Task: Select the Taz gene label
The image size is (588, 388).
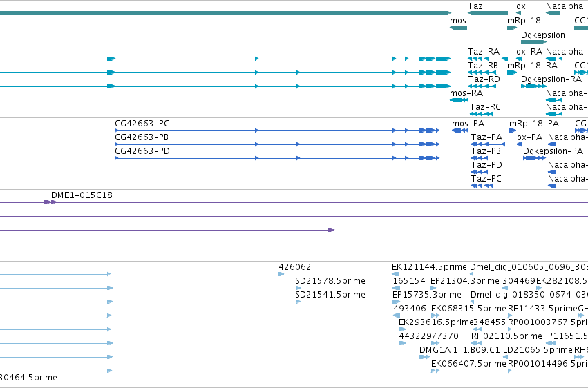Action: (x=475, y=6)
